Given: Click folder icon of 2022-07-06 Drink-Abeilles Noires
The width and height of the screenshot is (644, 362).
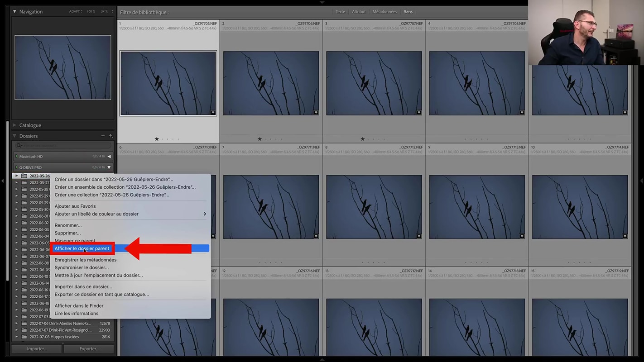Looking at the screenshot, I should click(24, 324).
